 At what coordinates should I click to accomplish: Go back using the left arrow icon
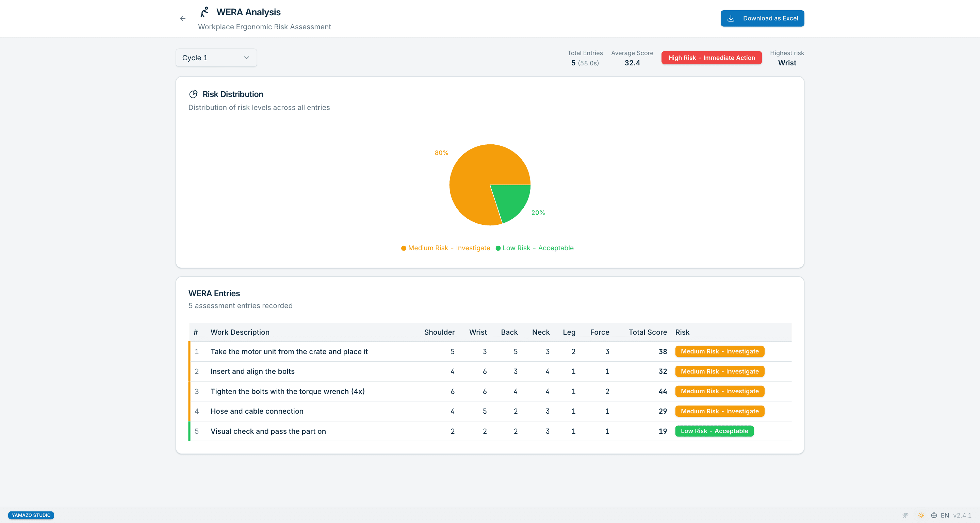coord(183,18)
